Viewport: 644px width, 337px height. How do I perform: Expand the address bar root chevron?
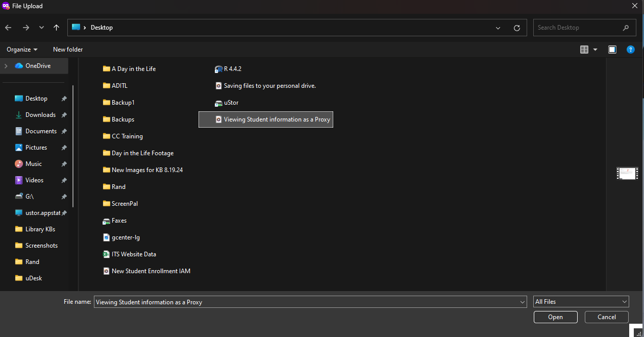coord(85,28)
